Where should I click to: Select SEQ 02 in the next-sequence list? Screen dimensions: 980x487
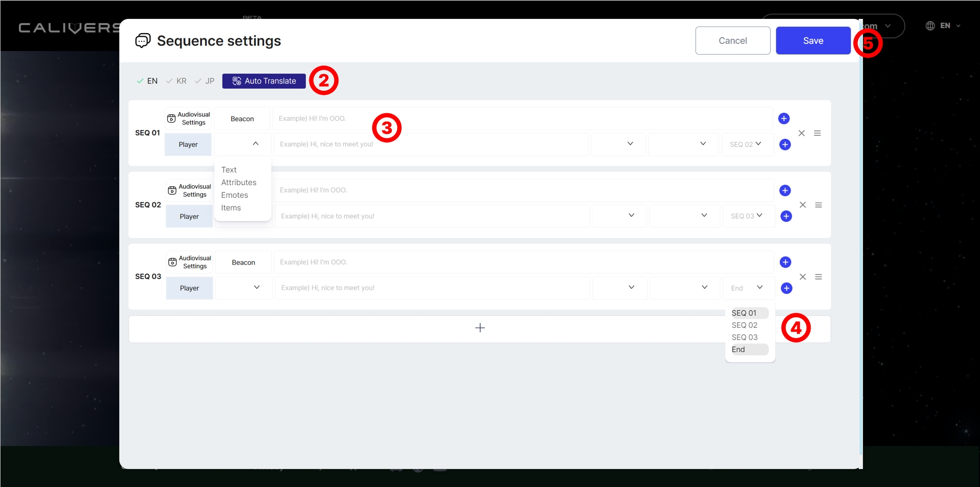coord(744,325)
